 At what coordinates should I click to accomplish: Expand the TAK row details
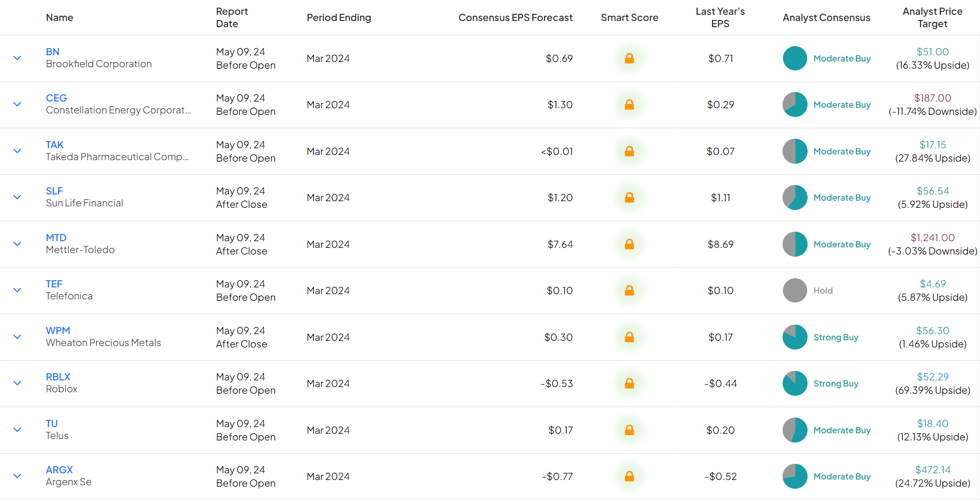pyautogui.click(x=17, y=151)
